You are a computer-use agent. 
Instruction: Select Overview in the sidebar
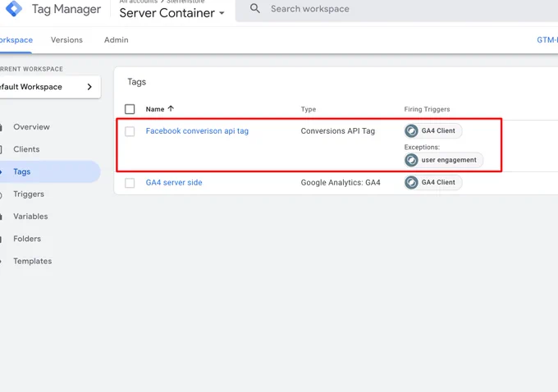(x=32, y=127)
